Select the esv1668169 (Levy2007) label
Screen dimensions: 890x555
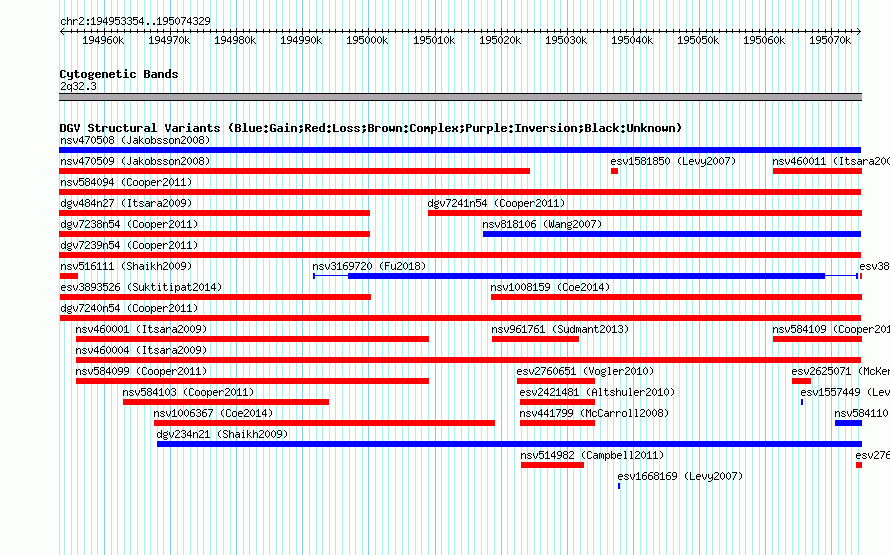[680, 476]
